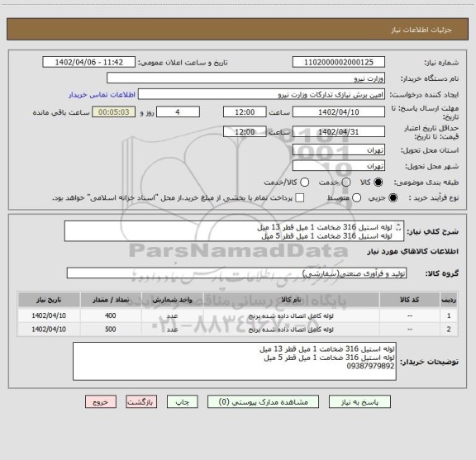The height and width of the screenshot is (460, 476).
Task: Click row 2 product name لوله کامل اتصال
Action: [x=291, y=330]
